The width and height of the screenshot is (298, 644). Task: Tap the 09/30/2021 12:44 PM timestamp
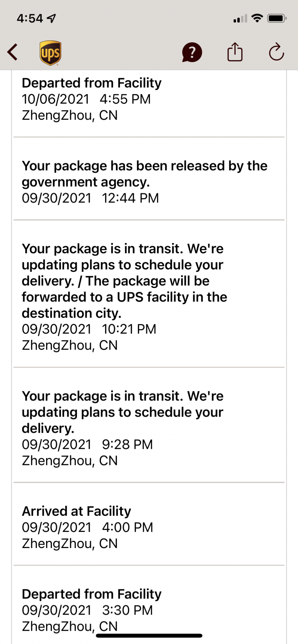tap(90, 198)
